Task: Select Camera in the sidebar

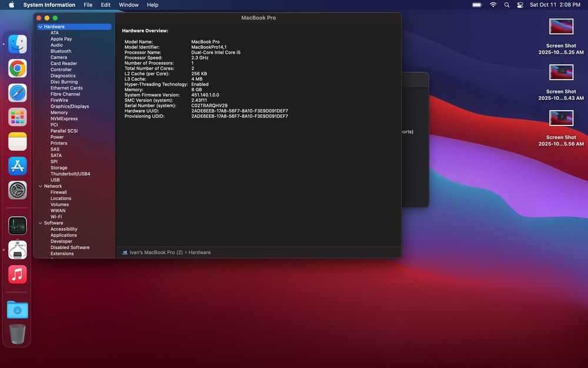Action: [59, 58]
